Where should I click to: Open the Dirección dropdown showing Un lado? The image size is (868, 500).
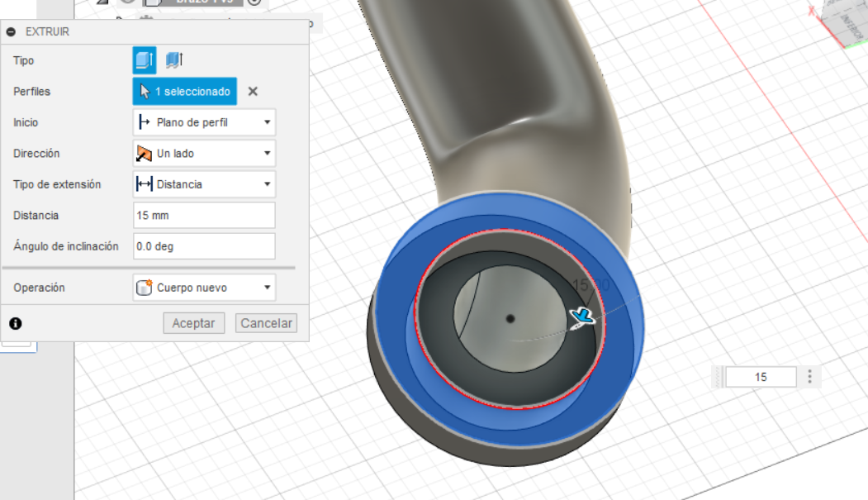pyautogui.click(x=204, y=154)
